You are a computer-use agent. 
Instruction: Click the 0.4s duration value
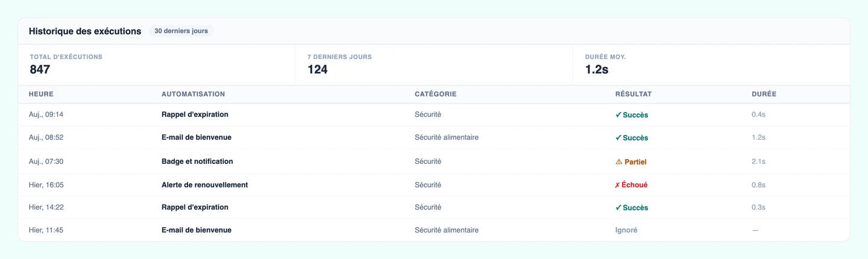[758, 114]
